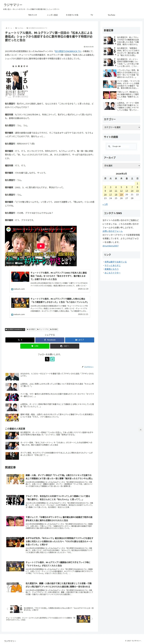Viewport: 144px width, 644px height.
Task: Open 佐久間宣行のNOBROCK TV breadcrumb folder
Action: click(x=37, y=28)
